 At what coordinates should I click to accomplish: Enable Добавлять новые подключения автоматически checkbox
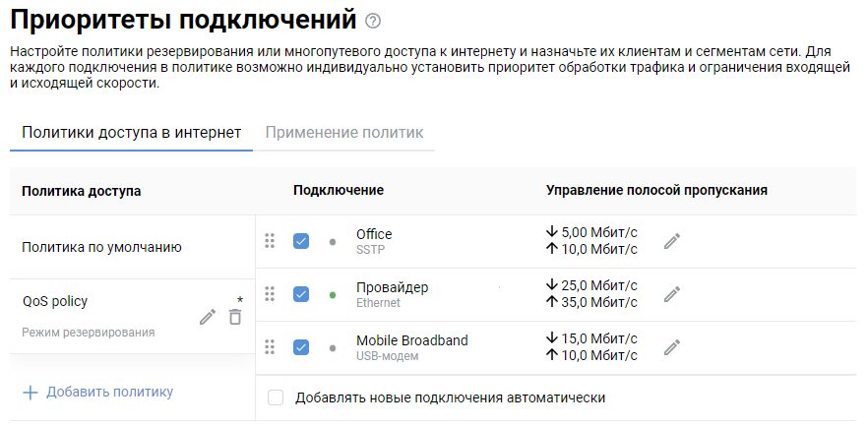[x=276, y=398]
